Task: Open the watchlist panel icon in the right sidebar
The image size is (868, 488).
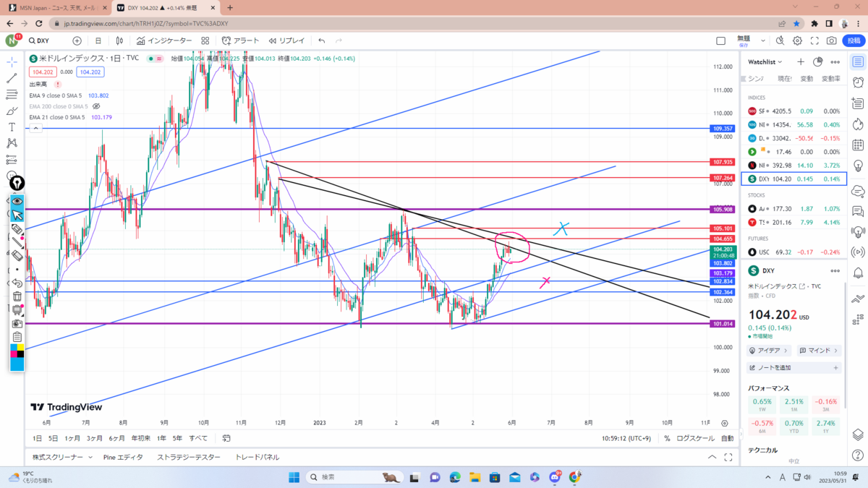Action: coord(858,62)
